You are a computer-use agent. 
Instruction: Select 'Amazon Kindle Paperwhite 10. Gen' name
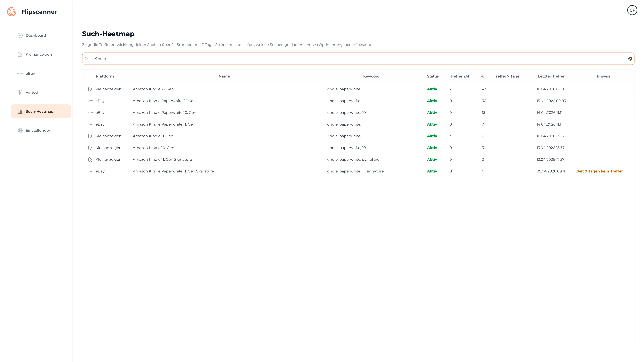point(164,113)
